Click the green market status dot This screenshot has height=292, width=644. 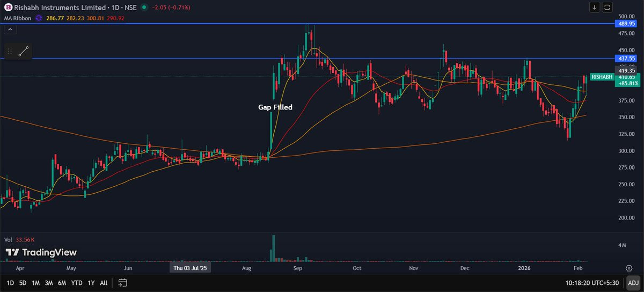144,8
